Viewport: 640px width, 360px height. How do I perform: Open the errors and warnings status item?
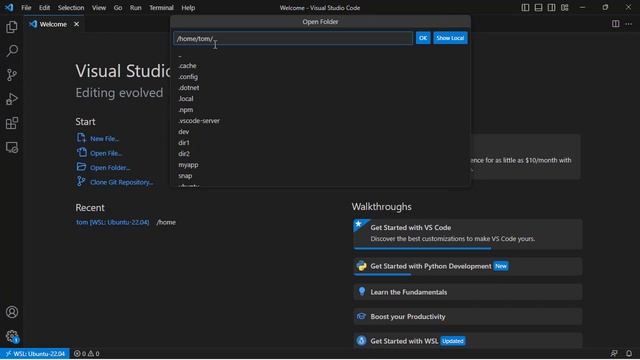(x=87, y=354)
